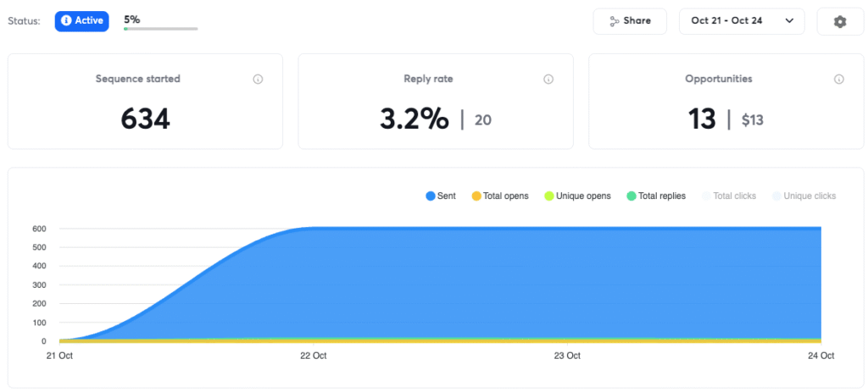Click the 22 Oct axis label

314,356
